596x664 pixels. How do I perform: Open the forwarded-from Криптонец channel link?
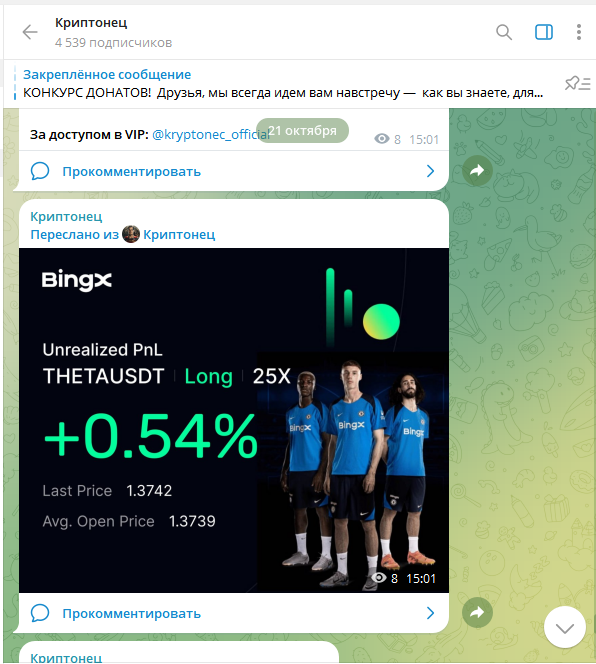coord(179,234)
